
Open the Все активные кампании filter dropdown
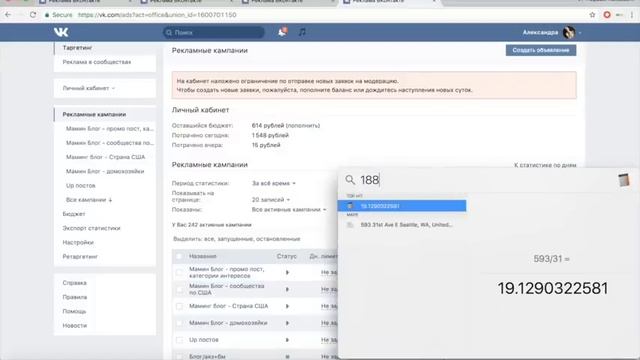(x=289, y=209)
